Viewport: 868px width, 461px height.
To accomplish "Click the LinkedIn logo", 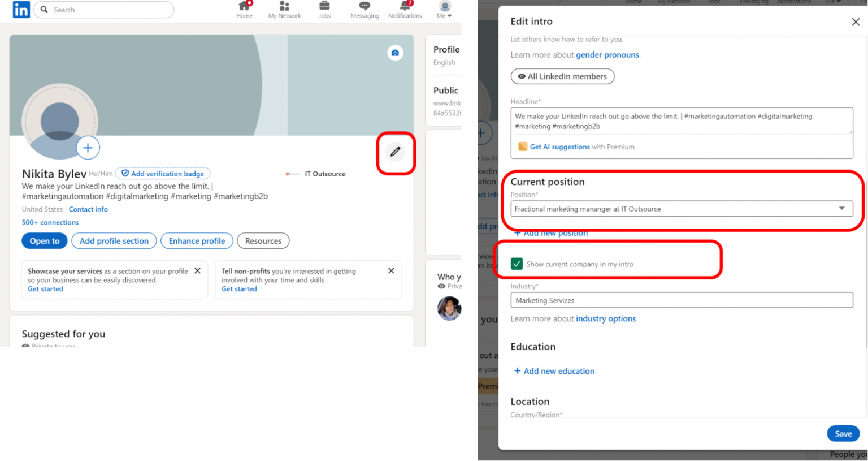I will tap(20, 10).
